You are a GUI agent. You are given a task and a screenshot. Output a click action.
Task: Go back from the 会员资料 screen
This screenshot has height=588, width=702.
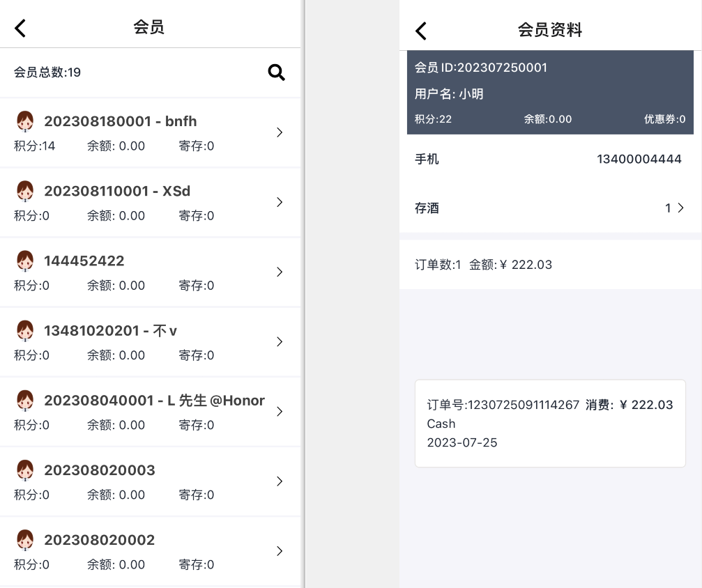click(421, 31)
